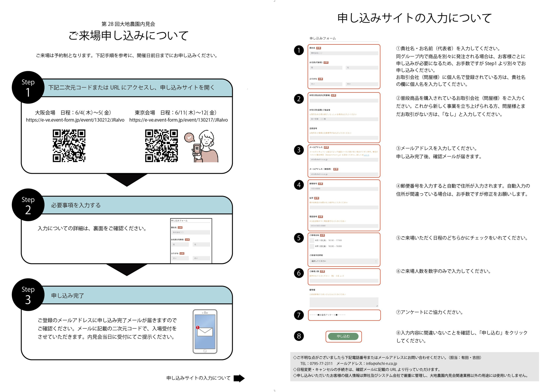Open the ご来場予定時刻 選択してください dropdown
Image resolution: width=555 pixels, height=392 pixels.
344,261
